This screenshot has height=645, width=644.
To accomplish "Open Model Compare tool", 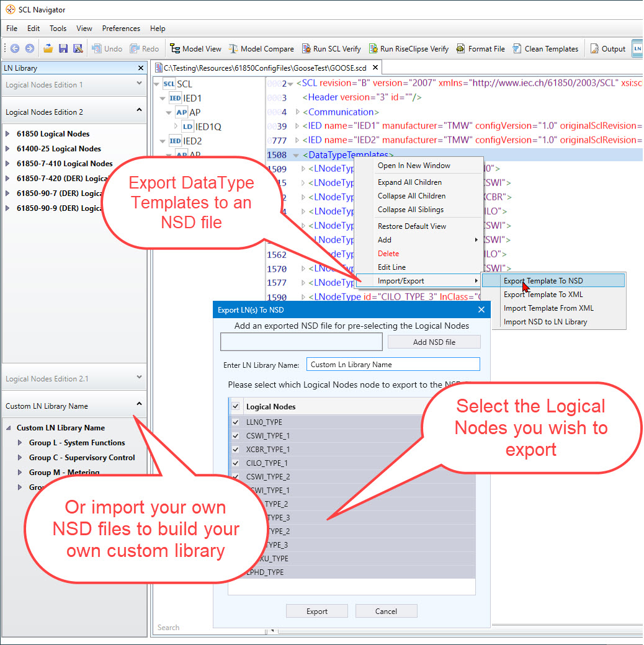I will point(234,48).
